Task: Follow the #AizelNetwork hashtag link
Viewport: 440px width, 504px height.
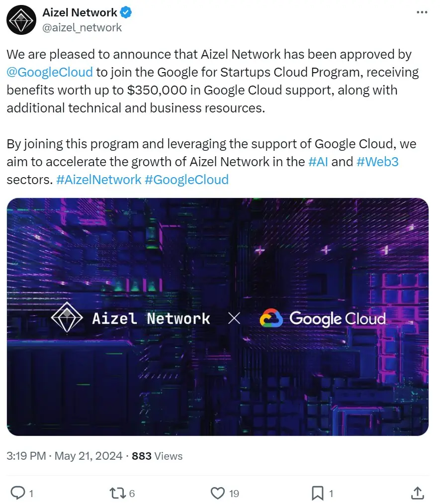Action: point(99,180)
